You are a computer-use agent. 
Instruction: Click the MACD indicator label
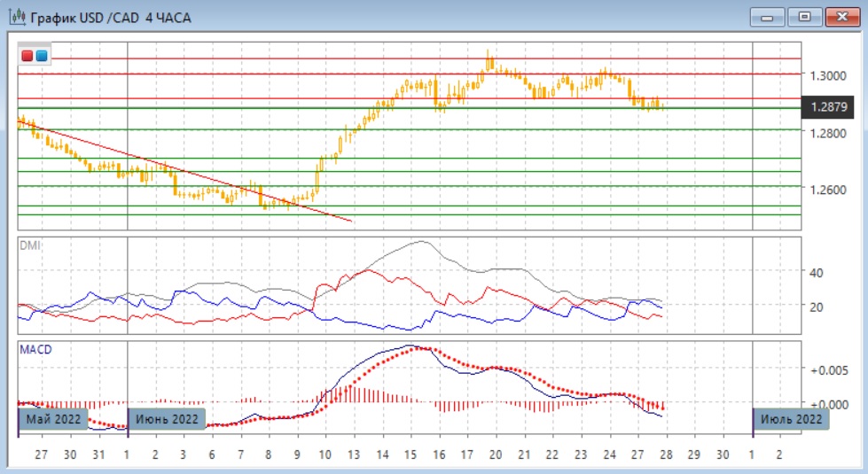click(x=35, y=349)
